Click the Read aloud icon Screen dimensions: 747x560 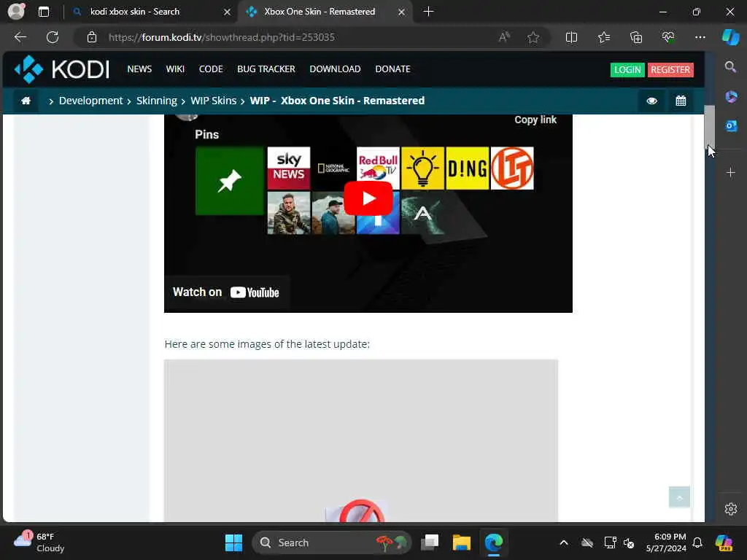coord(504,37)
